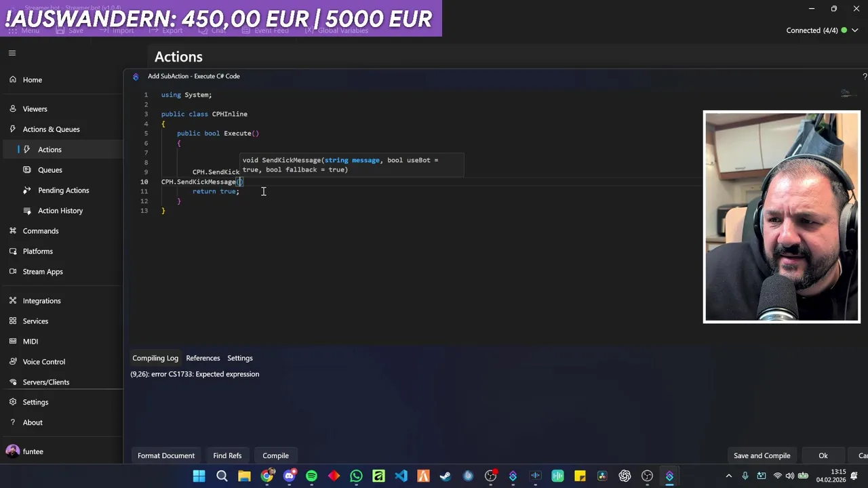The width and height of the screenshot is (868, 488).
Task: Open the network Wi-Fi tray icon
Action: click(778, 476)
